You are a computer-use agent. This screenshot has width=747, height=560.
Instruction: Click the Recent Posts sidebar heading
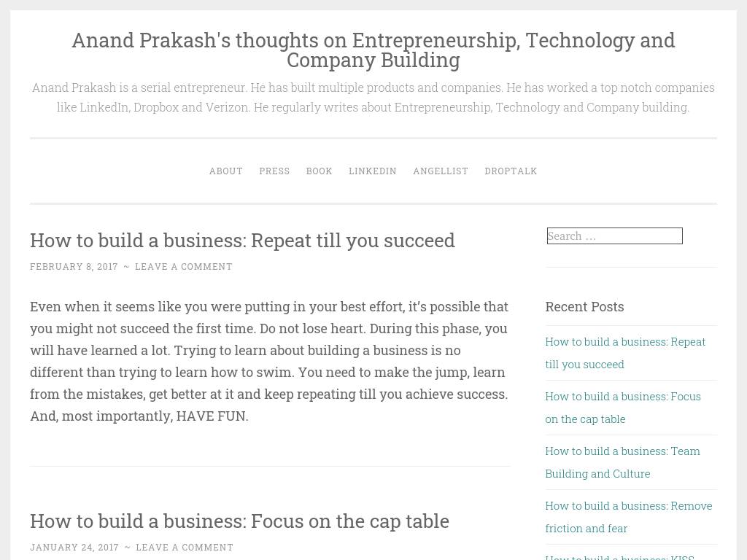[584, 307]
